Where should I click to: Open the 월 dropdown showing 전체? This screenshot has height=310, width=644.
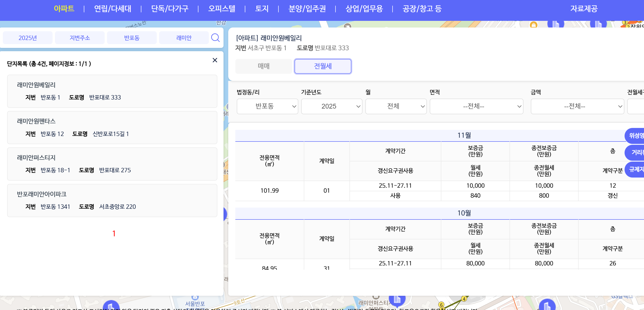[396, 106]
